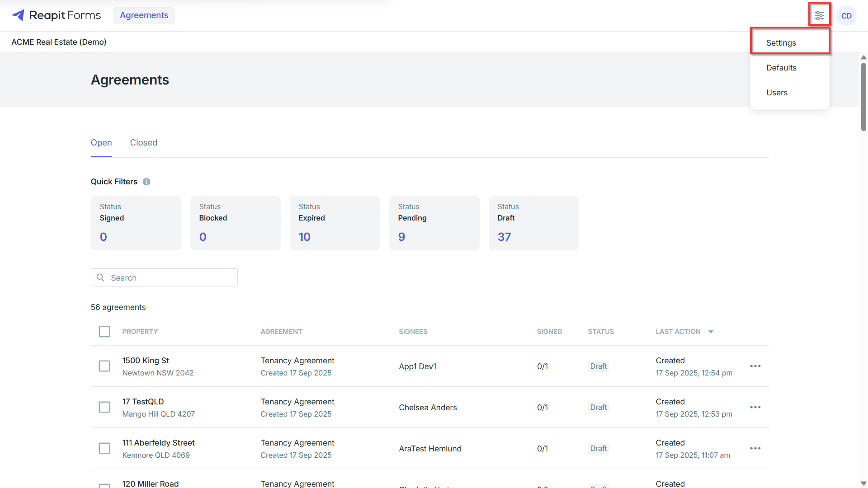Open the settings sliders icon menu

(x=819, y=16)
